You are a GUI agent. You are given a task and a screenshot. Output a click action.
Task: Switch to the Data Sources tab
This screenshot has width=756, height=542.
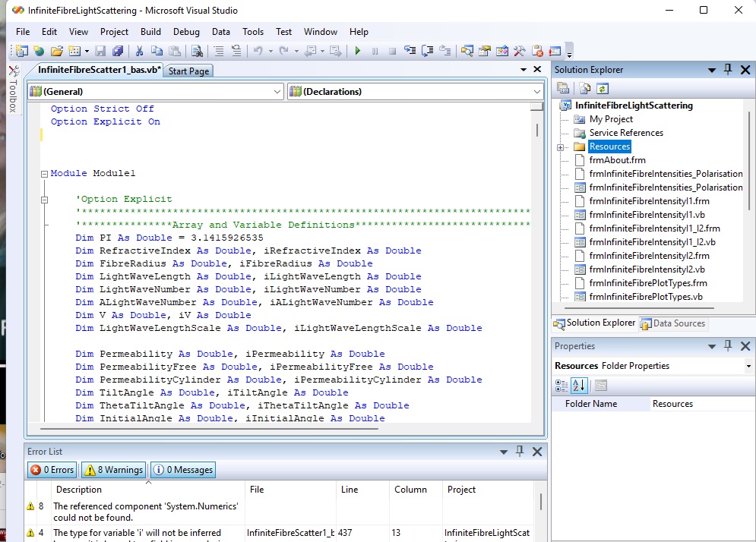673,323
